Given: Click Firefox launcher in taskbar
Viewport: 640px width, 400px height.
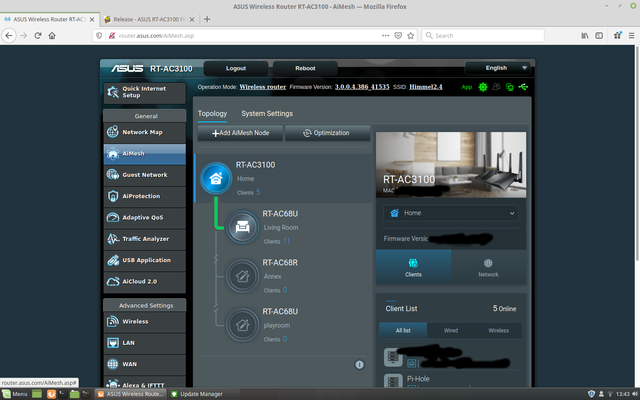Looking at the screenshot, I should [x=51, y=394].
